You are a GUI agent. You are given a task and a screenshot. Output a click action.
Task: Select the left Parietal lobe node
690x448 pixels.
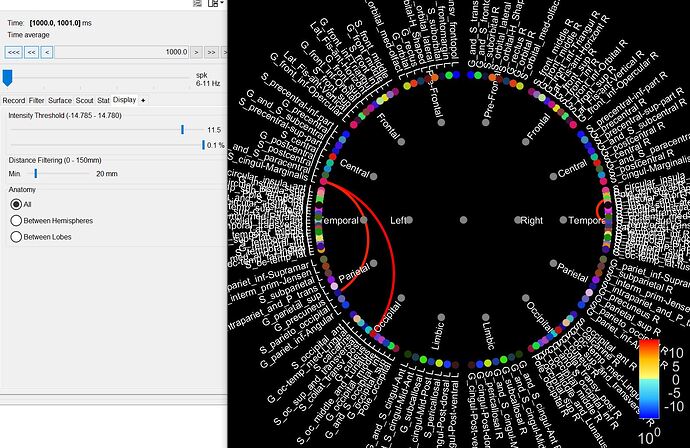(x=374, y=263)
